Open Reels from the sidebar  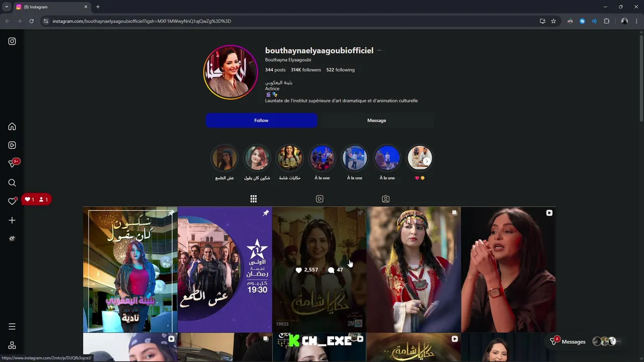point(12,145)
